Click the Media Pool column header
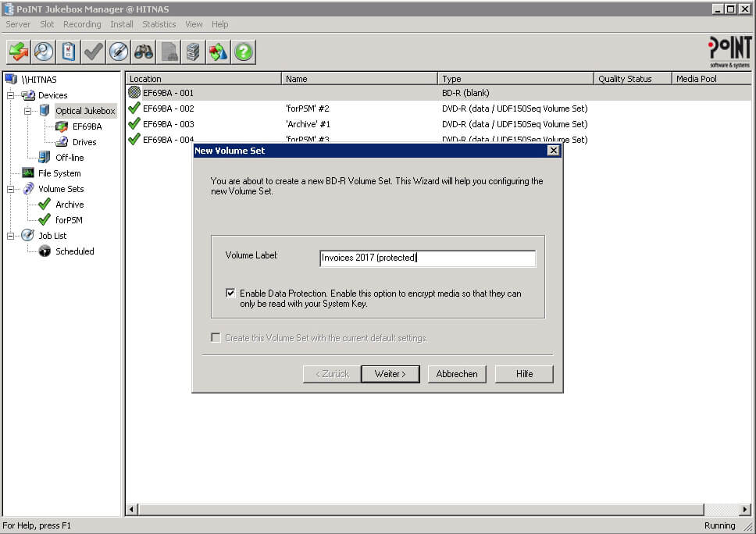756x534 pixels. pyautogui.click(x=712, y=79)
